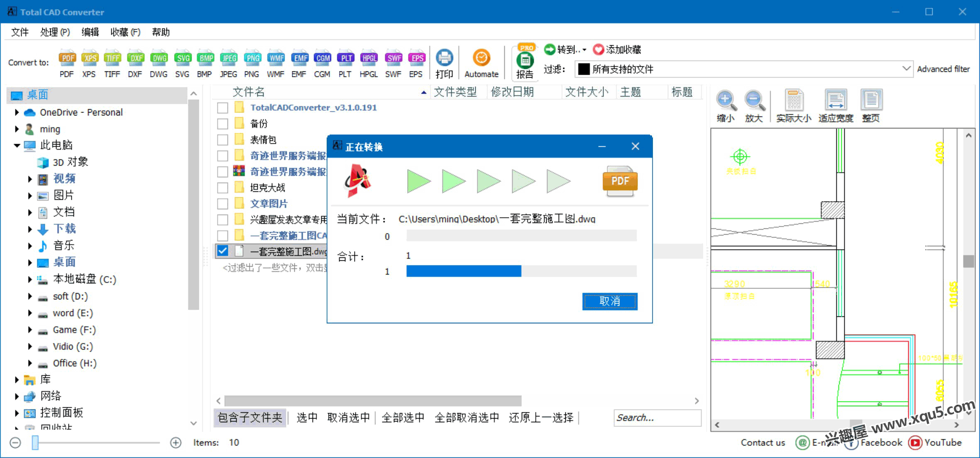Tick the 表情包 folder checkbox
This screenshot has height=458, width=980.
tap(222, 140)
